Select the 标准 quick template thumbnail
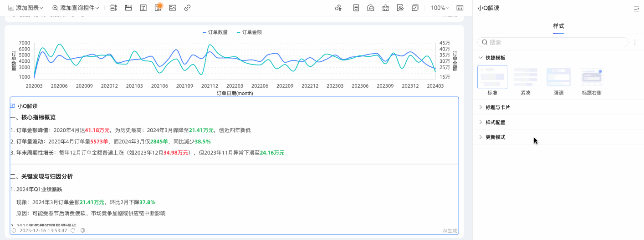 click(492, 77)
